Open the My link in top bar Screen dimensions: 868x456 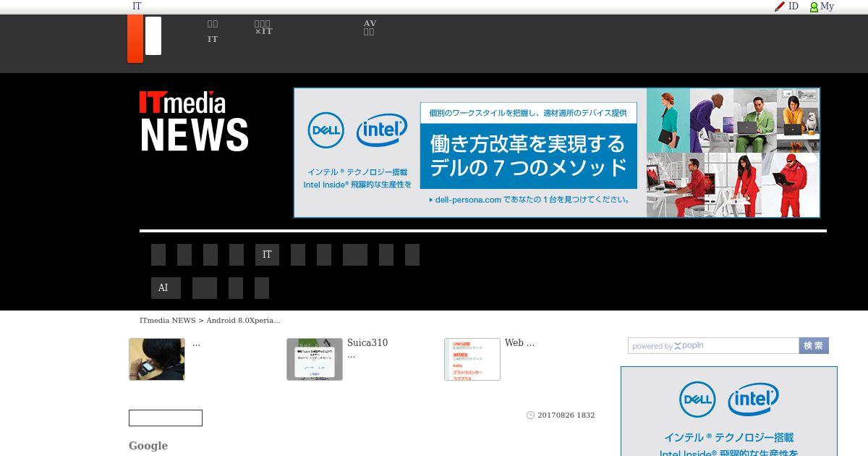827,6
